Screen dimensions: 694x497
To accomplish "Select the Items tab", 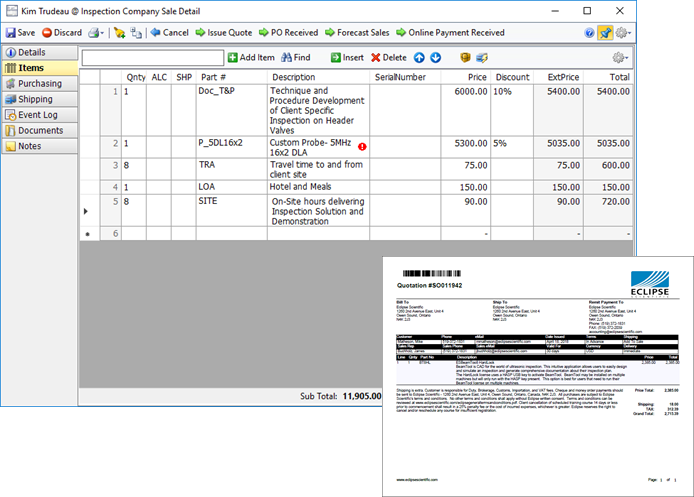I will [40, 68].
